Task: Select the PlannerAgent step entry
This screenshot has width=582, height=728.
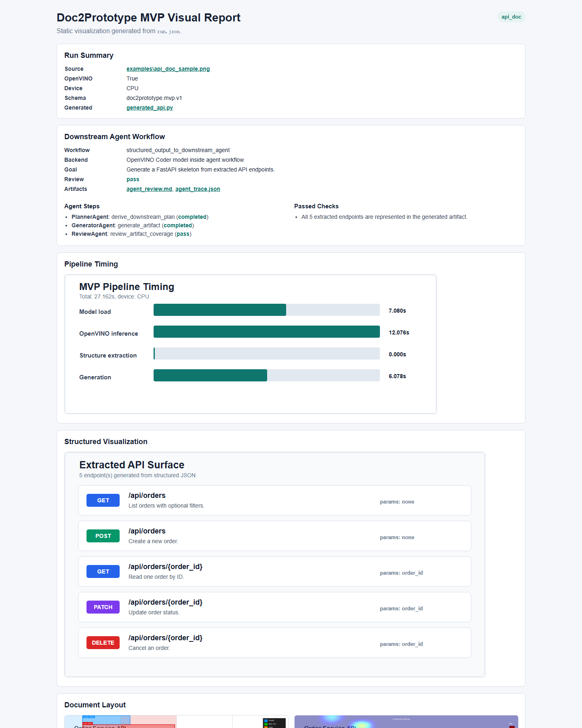Action: pos(140,217)
